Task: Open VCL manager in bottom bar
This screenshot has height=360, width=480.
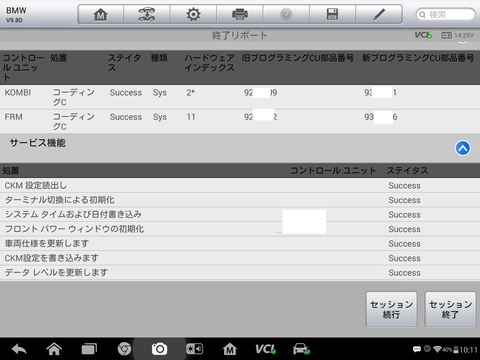Action: [x=265, y=349]
